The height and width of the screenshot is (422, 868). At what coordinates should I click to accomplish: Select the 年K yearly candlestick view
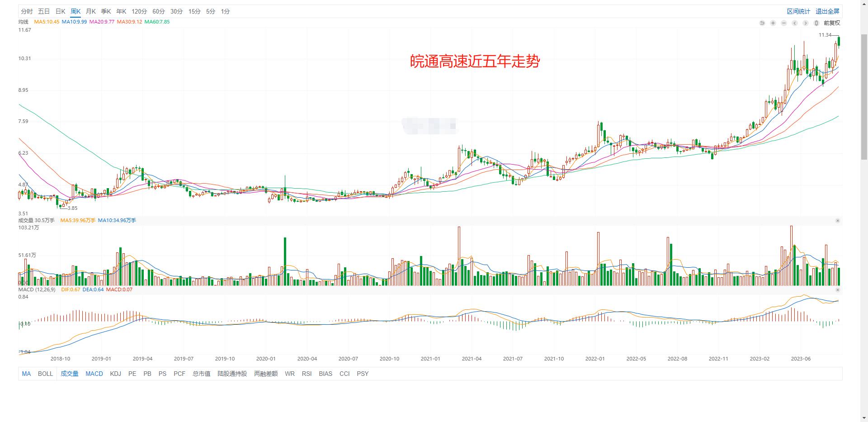(x=121, y=11)
